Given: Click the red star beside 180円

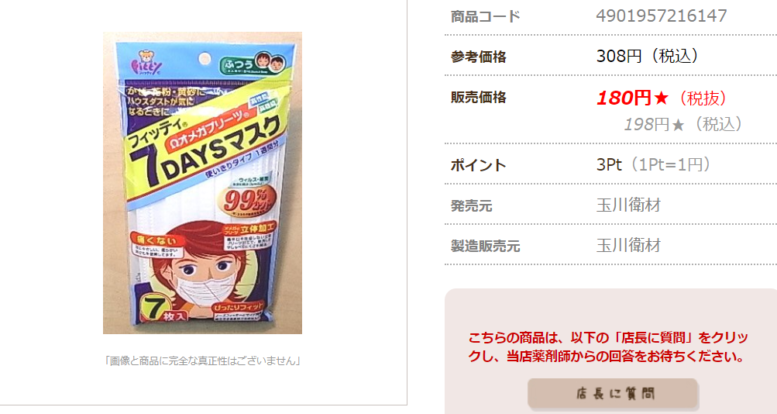Looking at the screenshot, I should tap(661, 98).
